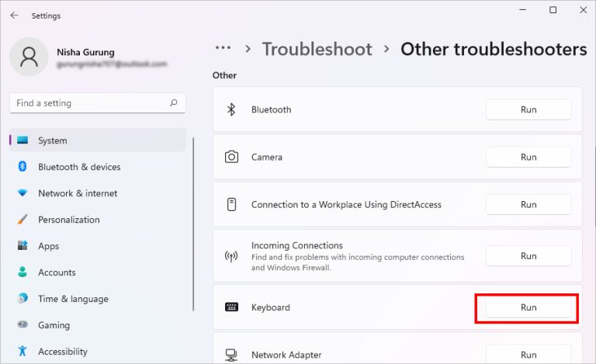Go to Network & internet section

pyautogui.click(x=78, y=193)
